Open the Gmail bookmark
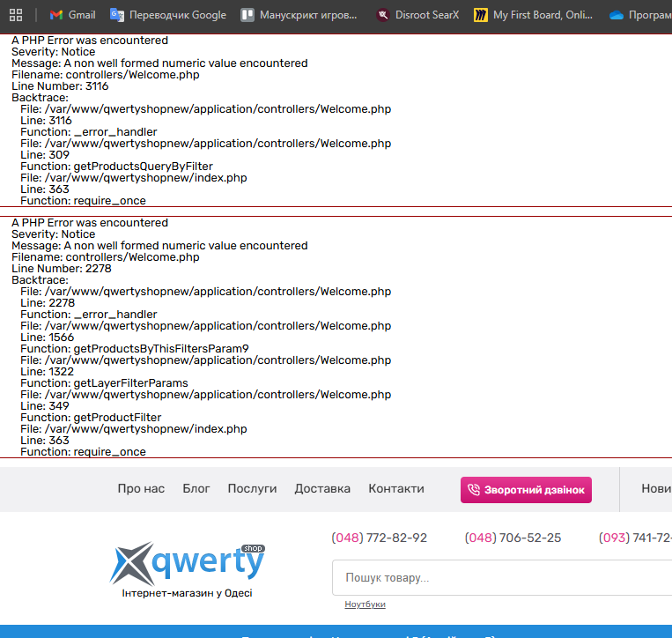 pos(72,15)
